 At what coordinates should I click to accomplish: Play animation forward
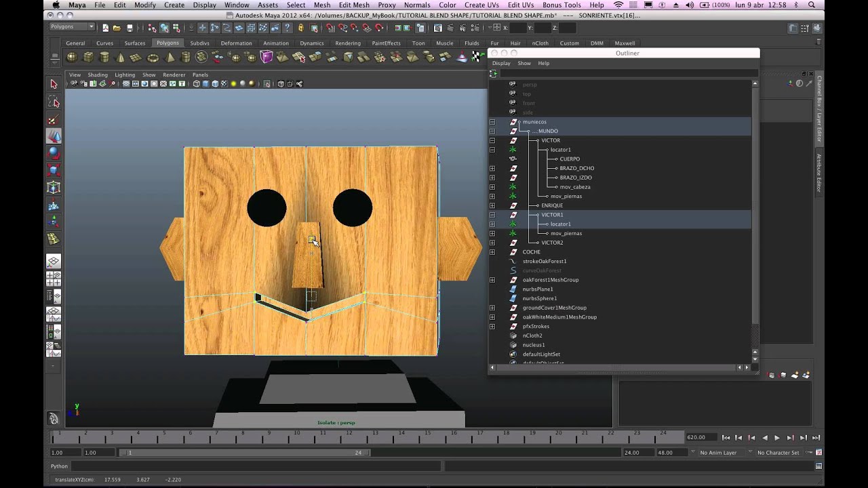pos(777,438)
